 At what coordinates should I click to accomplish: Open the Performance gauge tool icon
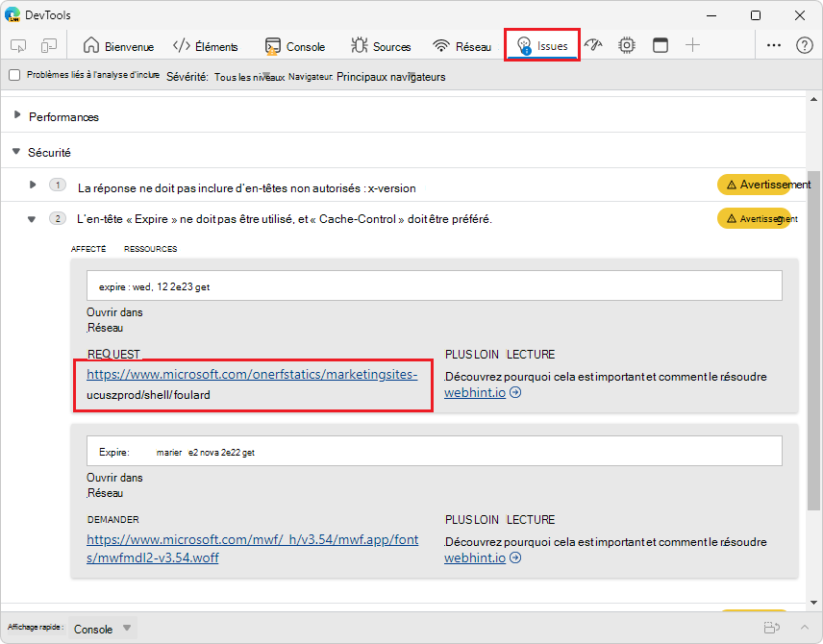click(x=593, y=46)
